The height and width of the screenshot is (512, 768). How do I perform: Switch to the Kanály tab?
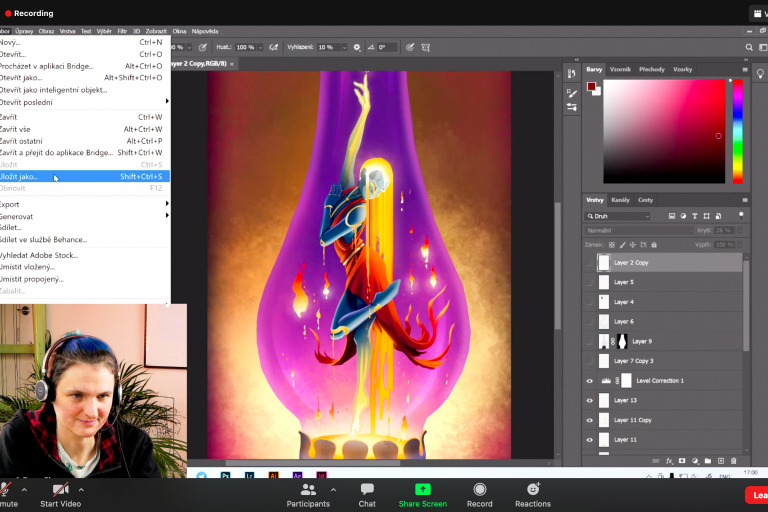pyautogui.click(x=620, y=200)
